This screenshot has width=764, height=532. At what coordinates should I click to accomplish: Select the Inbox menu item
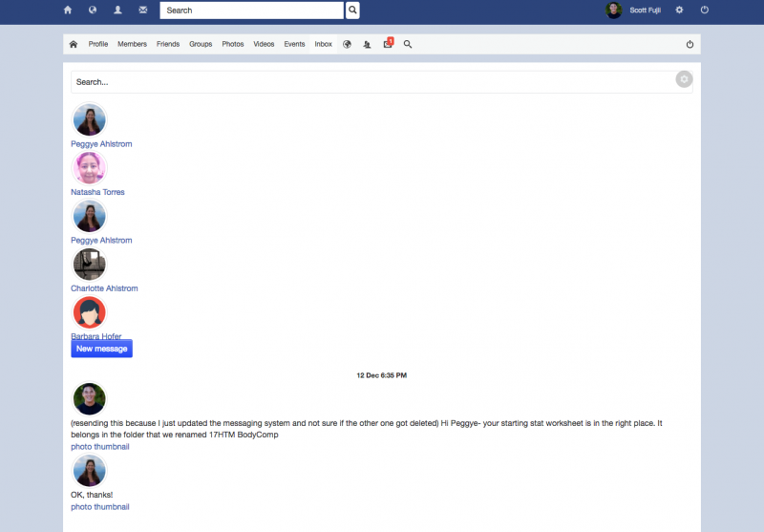coord(323,44)
